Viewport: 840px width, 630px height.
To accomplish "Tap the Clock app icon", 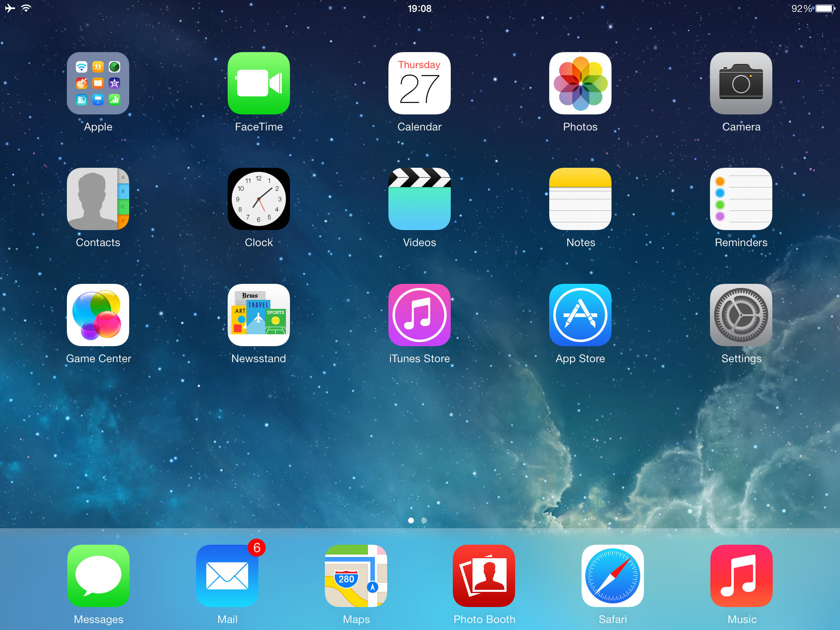I will (258, 199).
